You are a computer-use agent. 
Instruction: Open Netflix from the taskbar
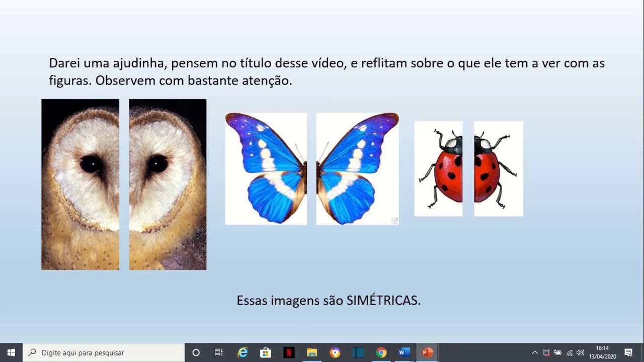click(289, 352)
